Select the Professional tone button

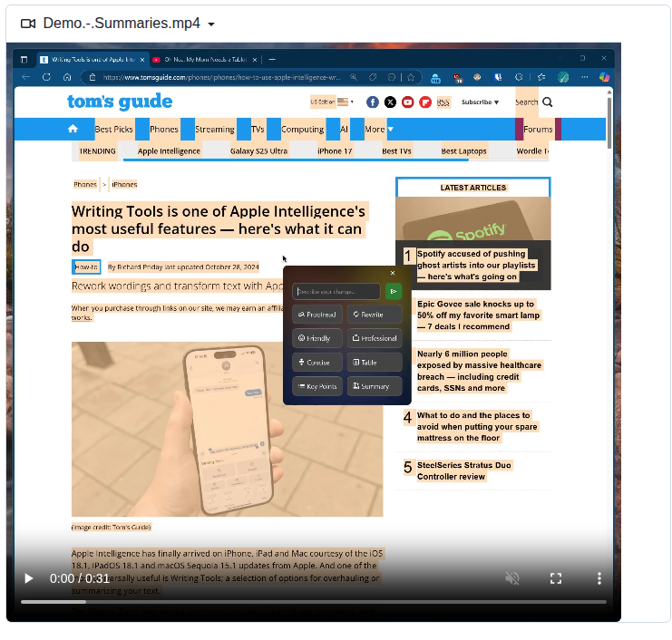click(x=375, y=338)
